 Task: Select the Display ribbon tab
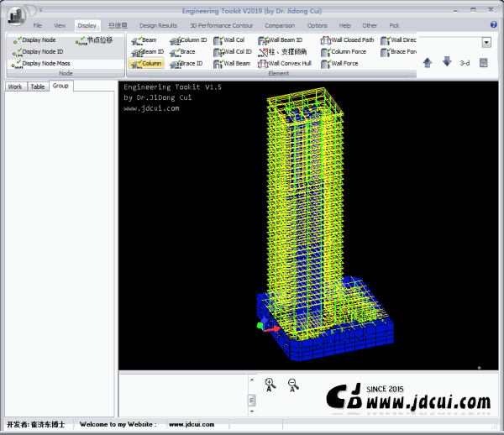pyautogui.click(x=87, y=25)
